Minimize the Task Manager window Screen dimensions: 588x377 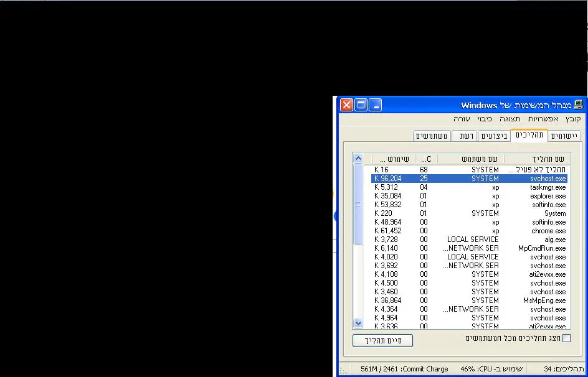375,105
